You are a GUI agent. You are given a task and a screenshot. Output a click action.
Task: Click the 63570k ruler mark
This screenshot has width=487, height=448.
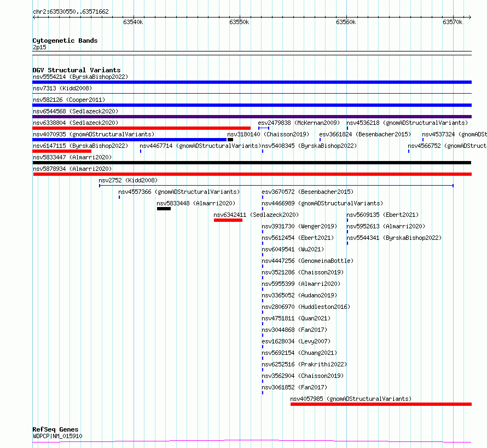(453, 22)
